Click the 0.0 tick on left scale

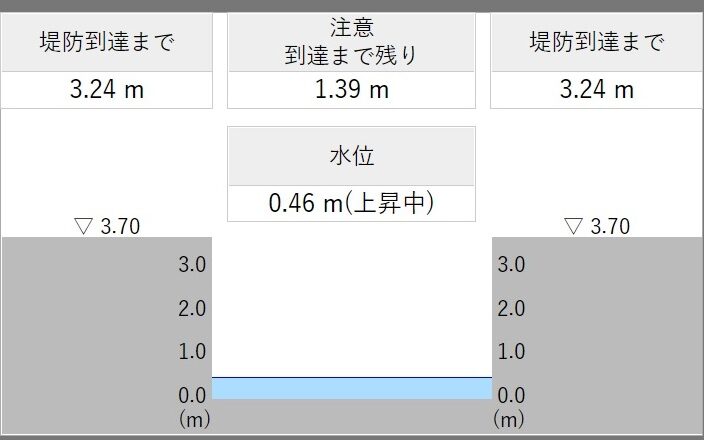click(193, 395)
